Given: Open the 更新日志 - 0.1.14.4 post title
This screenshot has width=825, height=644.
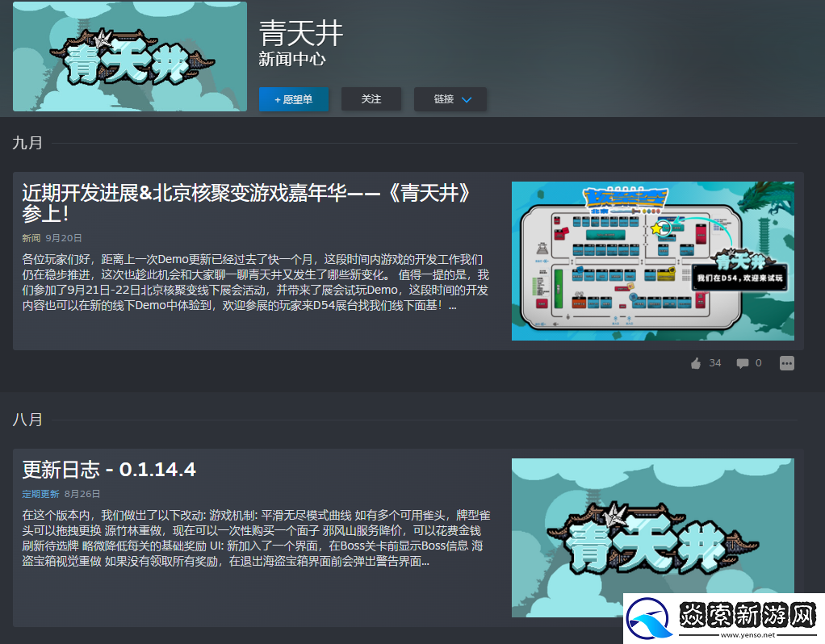Looking at the screenshot, I should pos(109,469).
